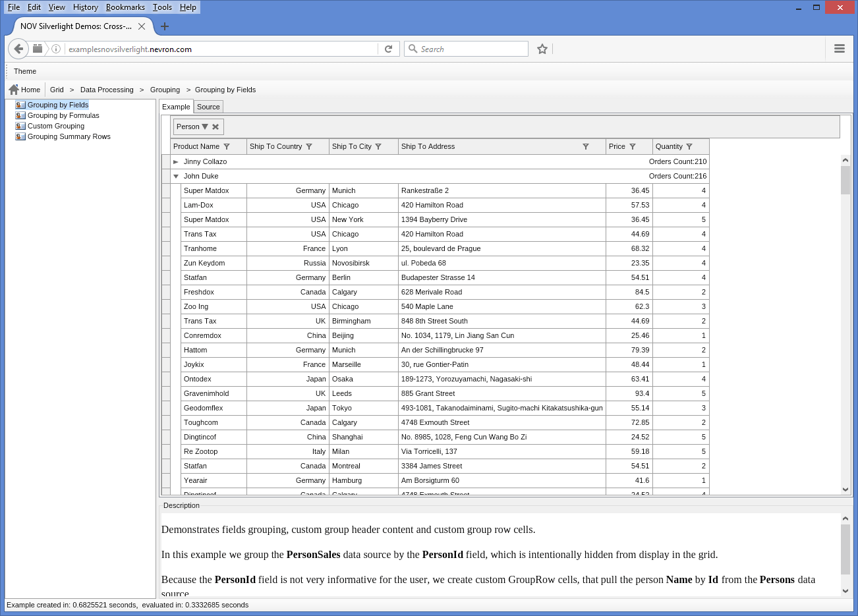The image size is (858, 616).
Task: Click the address bar URL
Action: coord(130,49)
